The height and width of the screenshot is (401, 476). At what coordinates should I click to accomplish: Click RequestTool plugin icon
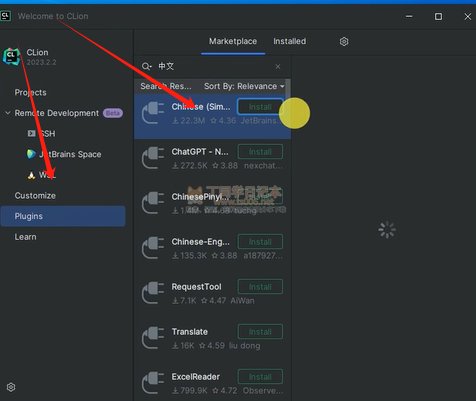153,293
